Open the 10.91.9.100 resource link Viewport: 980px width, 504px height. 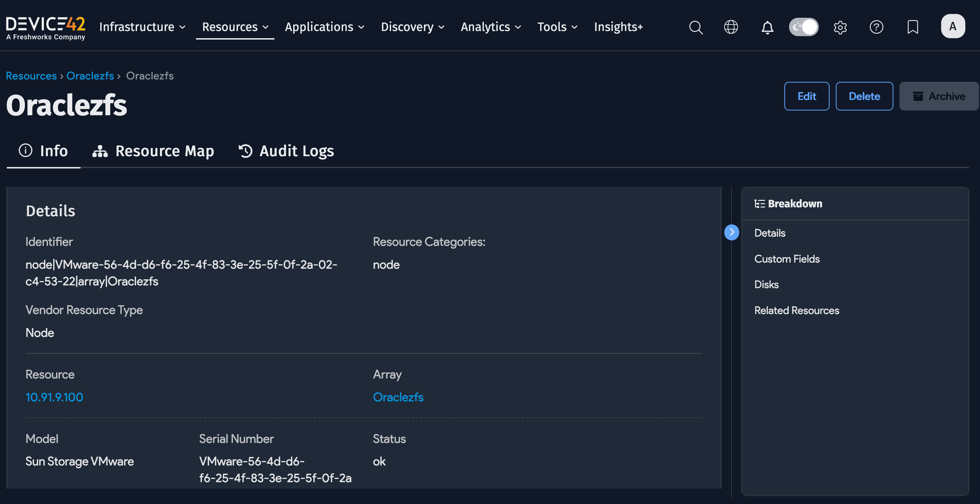(54, 397)
